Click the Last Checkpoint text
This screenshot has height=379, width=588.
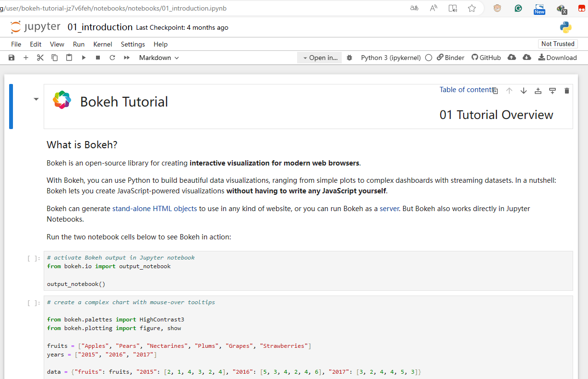182,28
